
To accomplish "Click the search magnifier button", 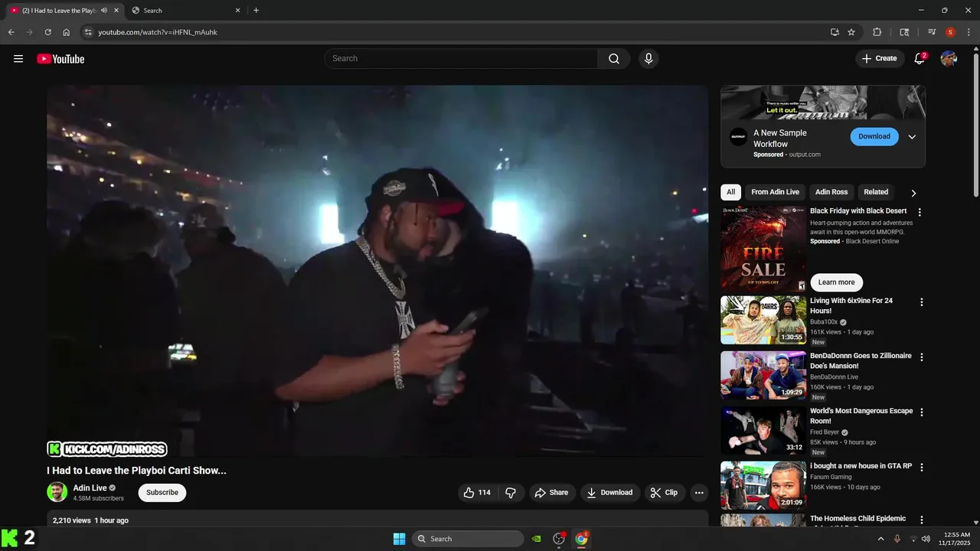I will click(x=614, y=59).
